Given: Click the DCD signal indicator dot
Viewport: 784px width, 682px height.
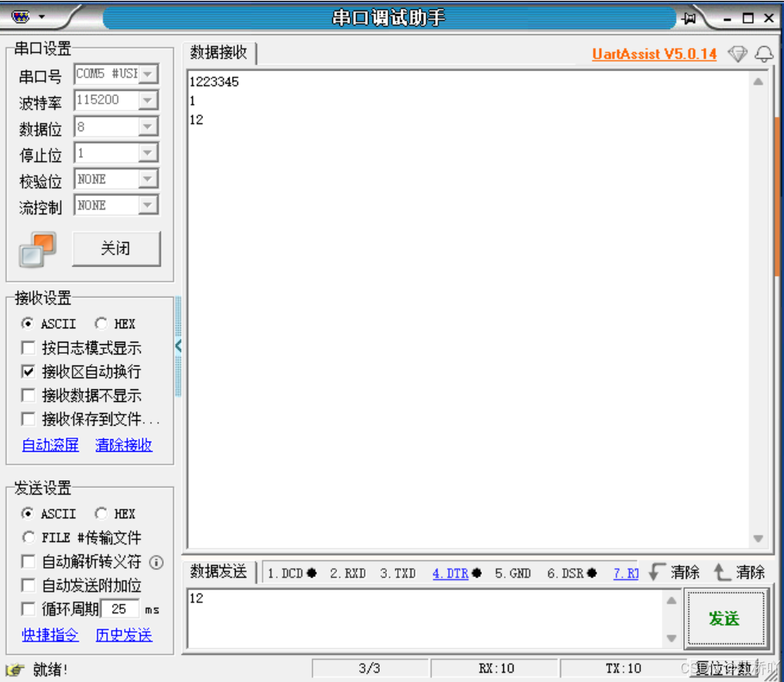Looking at the screenshot, I should click(x=312, y=573).
